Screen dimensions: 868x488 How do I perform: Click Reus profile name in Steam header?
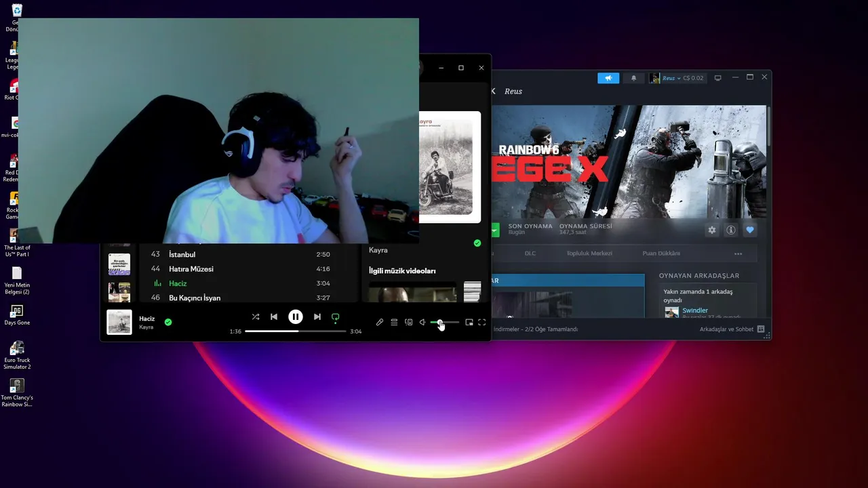[x=513, y=91]
